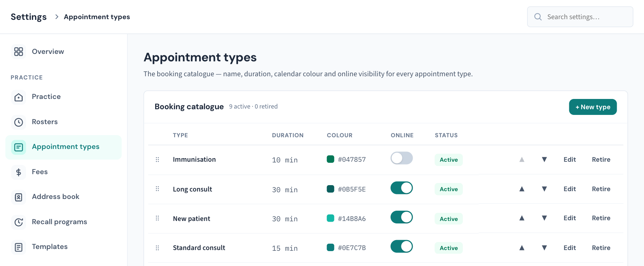Click the Appointment types sidebar icon
Screen dimensions: 644x266
click(18, 147)
